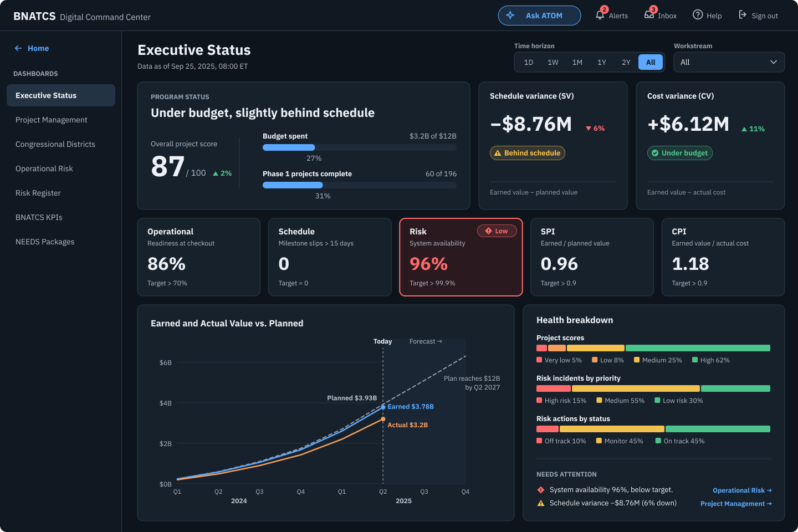Screen dimensions: 798x532
Task: Select the 2Y time horizon
Action: point(626,62)
